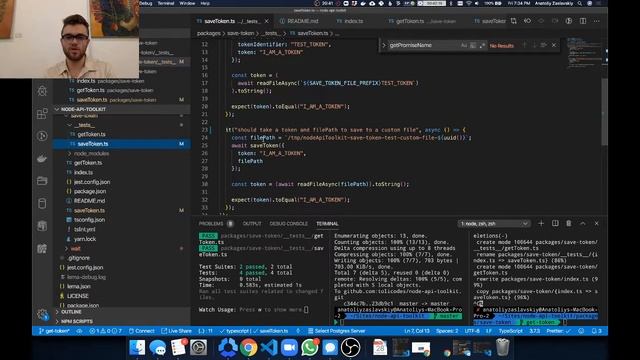Open the database cylinder view in activity bar
Viewport: 640px width, 360px height.
(42, 203)
